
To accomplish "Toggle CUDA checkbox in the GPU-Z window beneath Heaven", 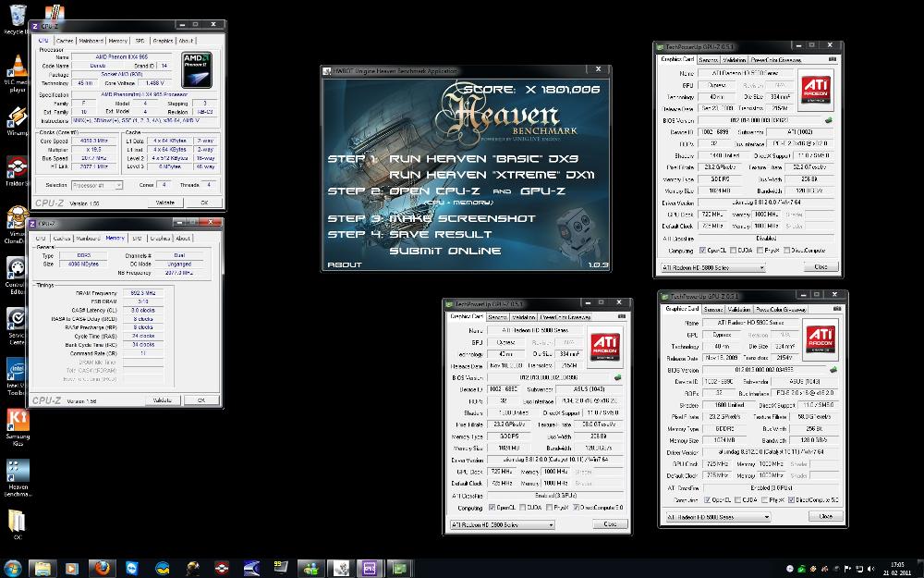I will click(522, 507).
